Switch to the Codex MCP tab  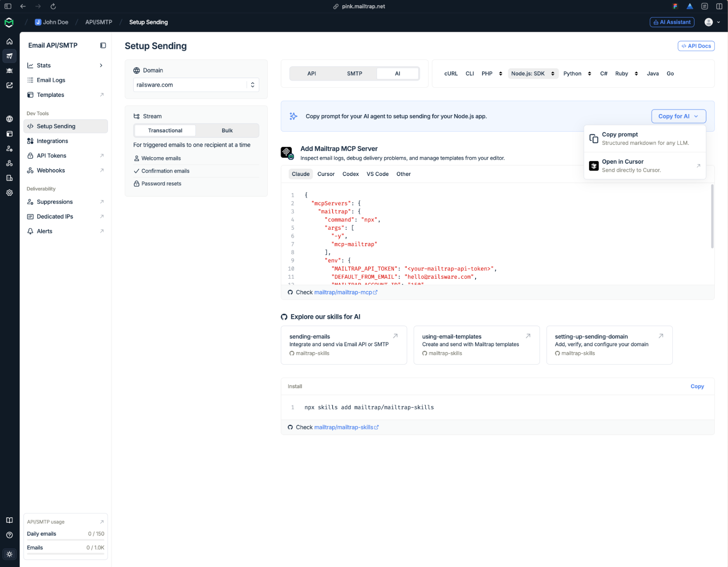[351, 174]
